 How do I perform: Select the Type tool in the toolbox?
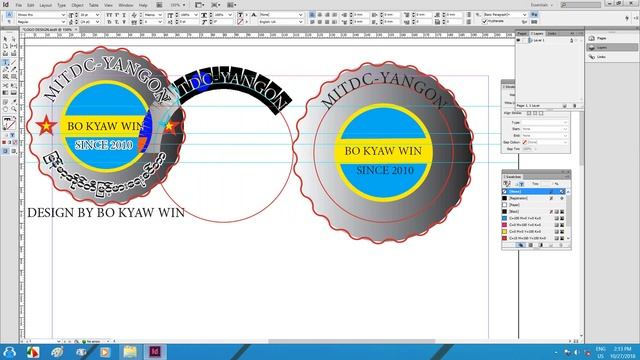coord(5,62)
